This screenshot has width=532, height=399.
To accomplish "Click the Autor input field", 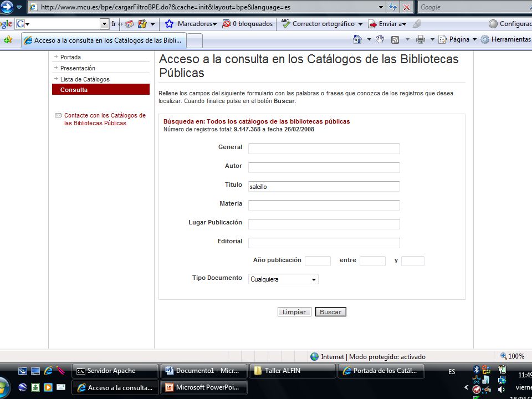I will 324,167.
